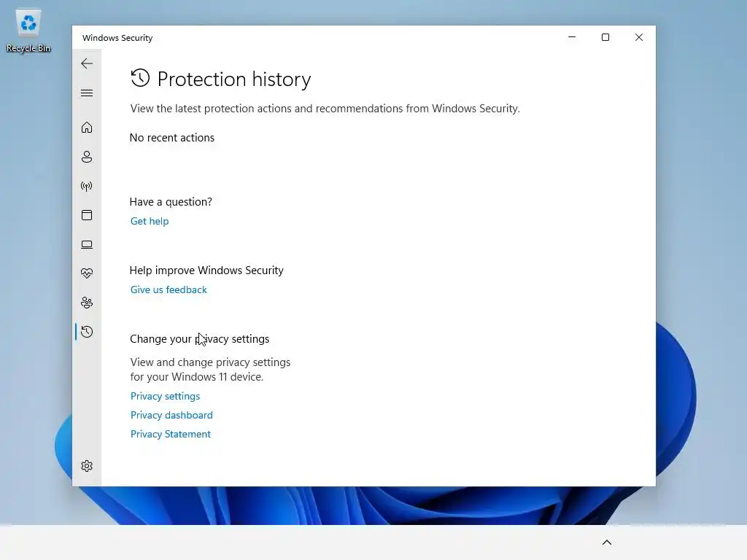
Task: Minimize the Windows Security window
Action: (x=572, y=37)
